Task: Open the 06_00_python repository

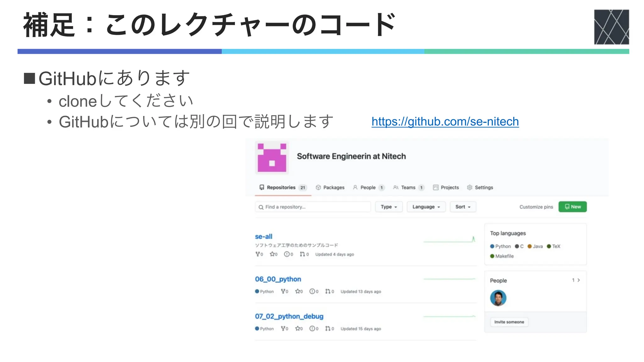Action: click(x=278, y=279)
